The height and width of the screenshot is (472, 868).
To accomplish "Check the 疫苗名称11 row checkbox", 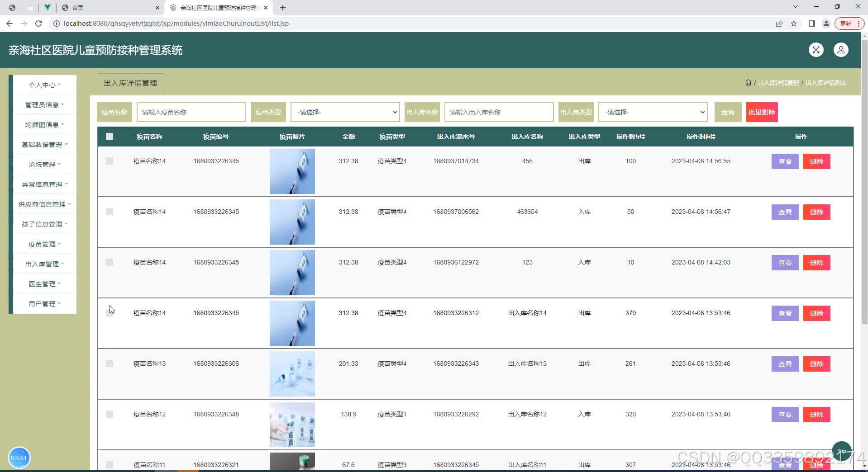I will pyautogui.click(x=110, y=465).
